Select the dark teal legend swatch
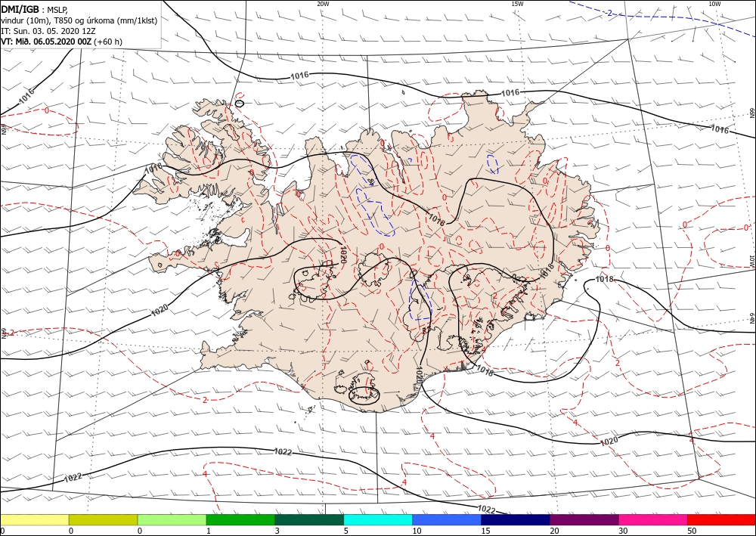The image size is (756, 536). [x=309, y=519]
